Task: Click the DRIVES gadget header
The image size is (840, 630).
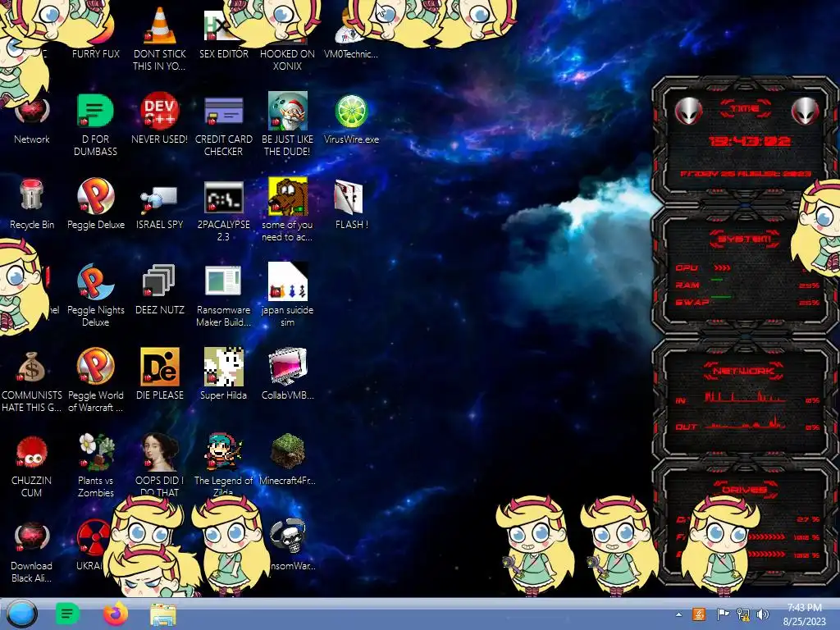Action: tap(743, 489)
